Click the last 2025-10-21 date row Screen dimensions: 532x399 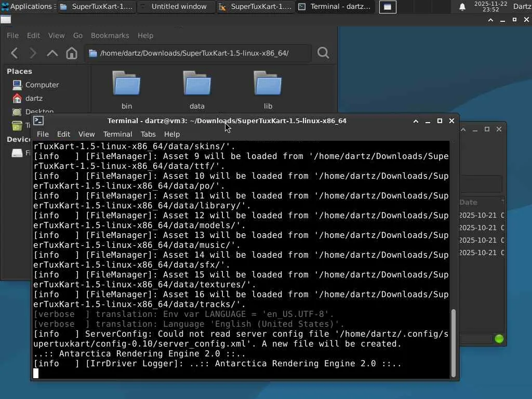pos(482,253)
